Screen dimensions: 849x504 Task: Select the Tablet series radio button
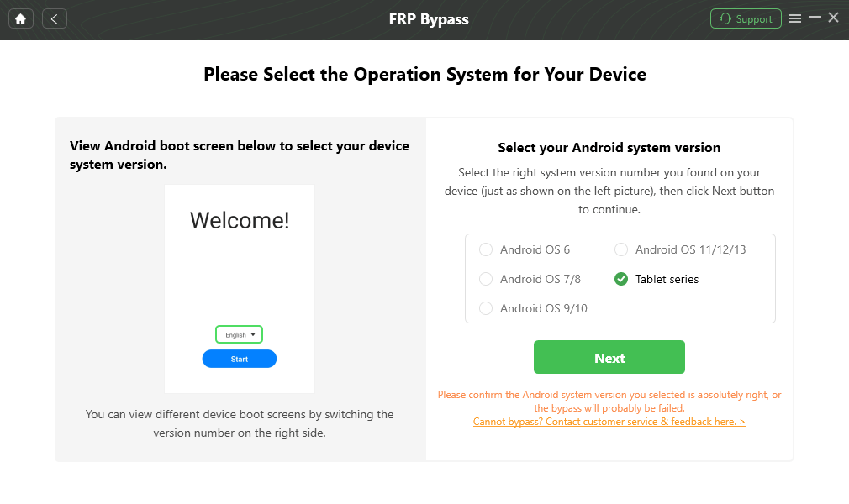[x=621, y=279]
